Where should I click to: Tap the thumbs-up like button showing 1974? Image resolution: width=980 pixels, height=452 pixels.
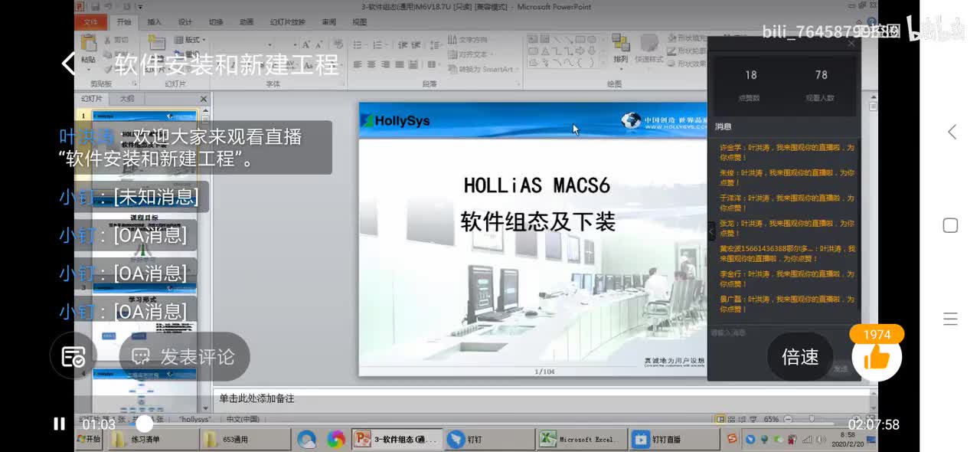coord(877,356)
